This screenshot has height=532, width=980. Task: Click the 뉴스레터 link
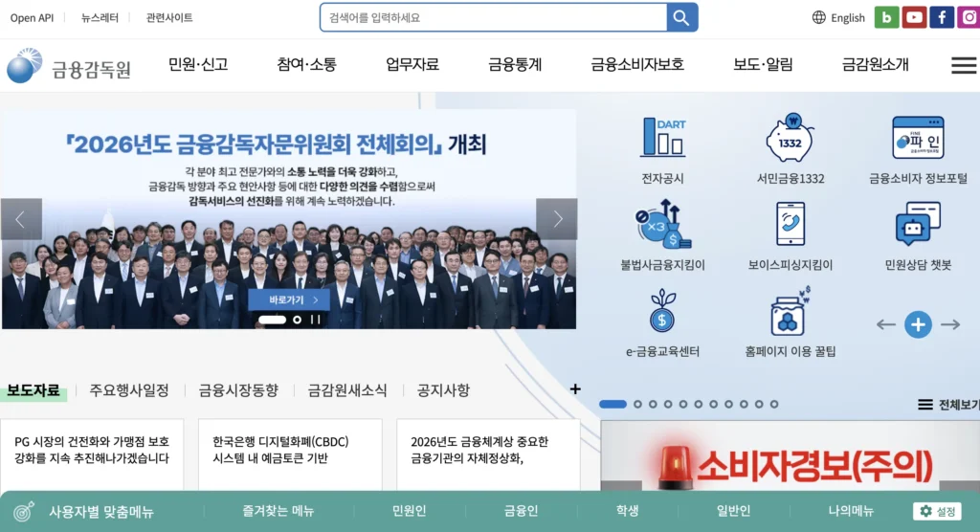(x=100, y=18)
